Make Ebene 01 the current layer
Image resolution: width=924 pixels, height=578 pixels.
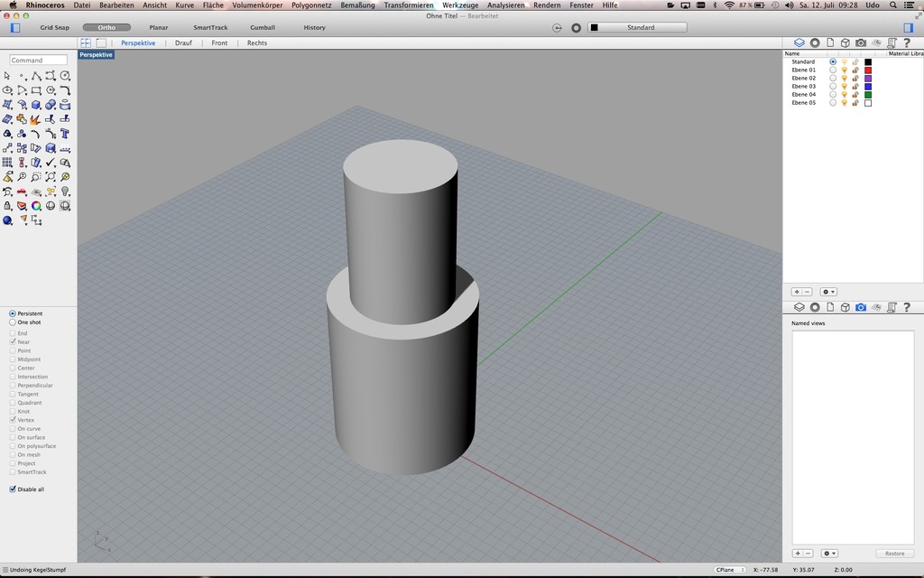coord(833,70)
